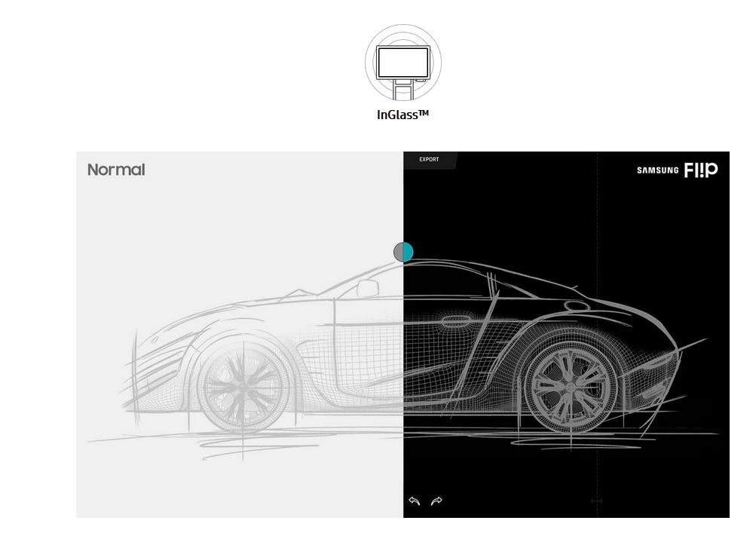Viewport: 756px width, 536px height.
Task: Click the redo arrow icon
Action: point(436,501)
